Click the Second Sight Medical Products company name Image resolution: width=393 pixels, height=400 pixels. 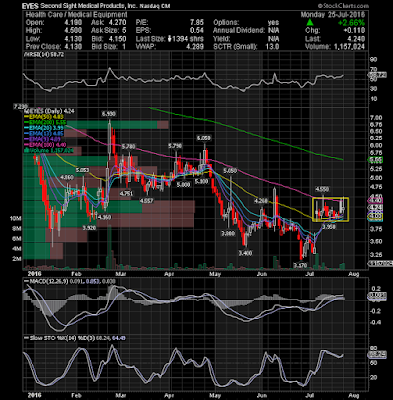(x=90, y=6)
